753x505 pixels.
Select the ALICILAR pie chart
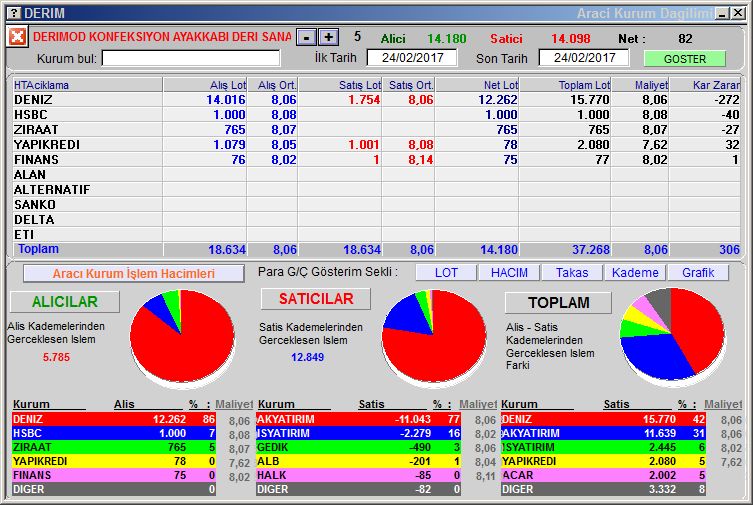click(182, 337)
